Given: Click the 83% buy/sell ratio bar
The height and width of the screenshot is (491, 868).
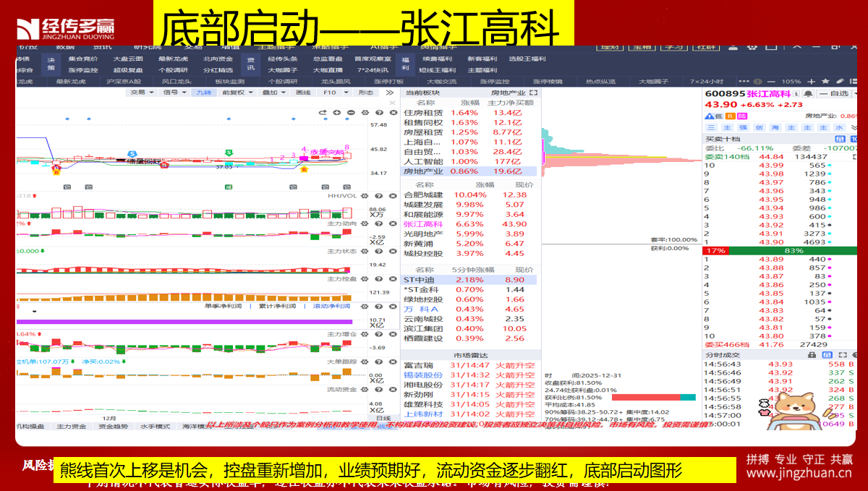Looking at the screenshot, I should coord(793,250).
